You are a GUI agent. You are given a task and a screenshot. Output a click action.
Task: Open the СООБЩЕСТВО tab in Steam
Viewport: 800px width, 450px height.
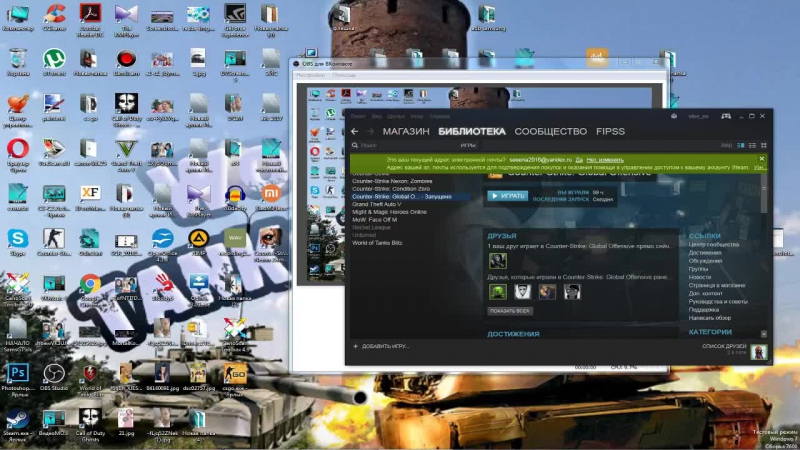[551, 132]
